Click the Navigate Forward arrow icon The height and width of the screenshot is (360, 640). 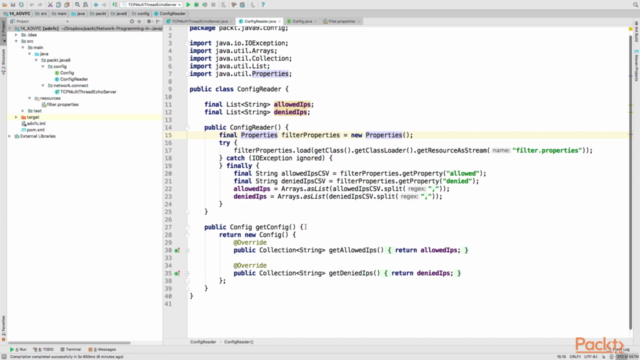click(x=104, y=4)
